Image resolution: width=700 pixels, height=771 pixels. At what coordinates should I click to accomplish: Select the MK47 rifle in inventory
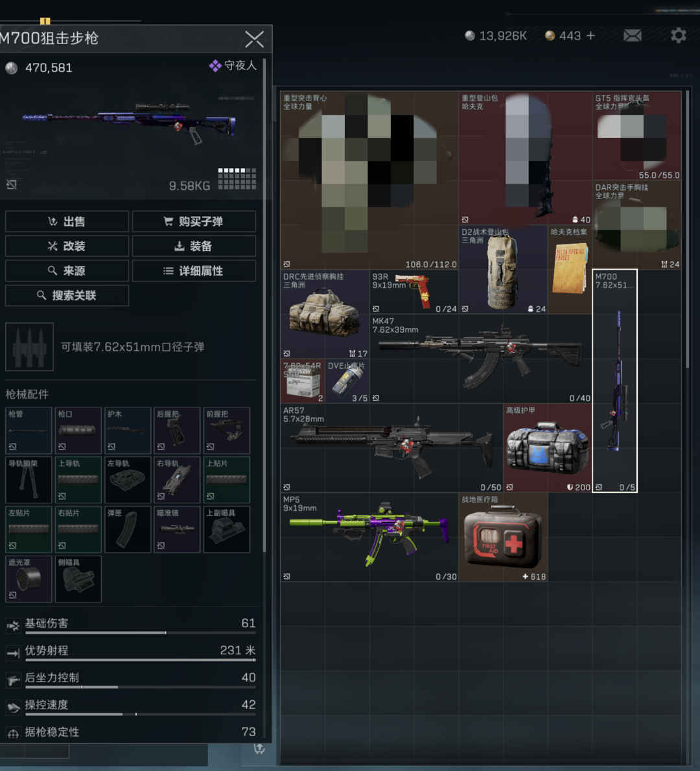[480, 359]
